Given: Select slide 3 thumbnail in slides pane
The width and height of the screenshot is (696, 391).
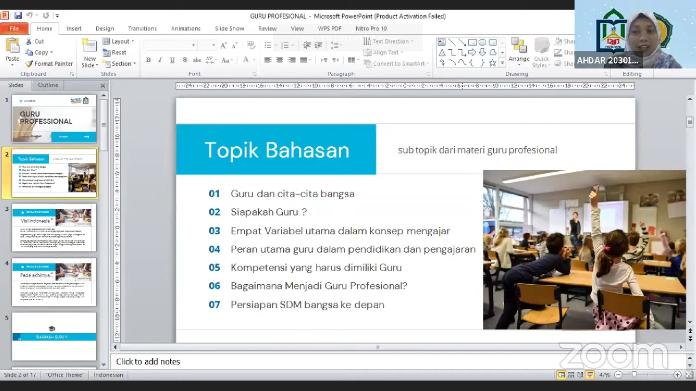Looking at the screenshot, I should [x=54, y=228].
